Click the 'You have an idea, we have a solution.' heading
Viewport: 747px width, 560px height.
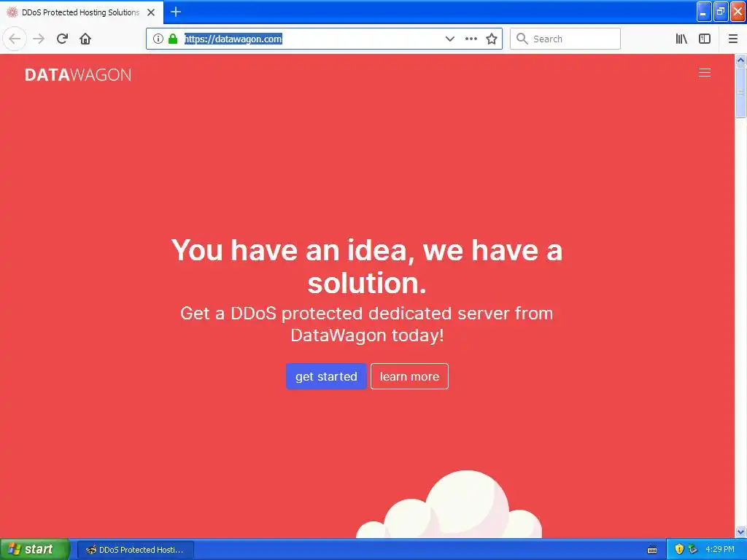click(x=367, y=266)
